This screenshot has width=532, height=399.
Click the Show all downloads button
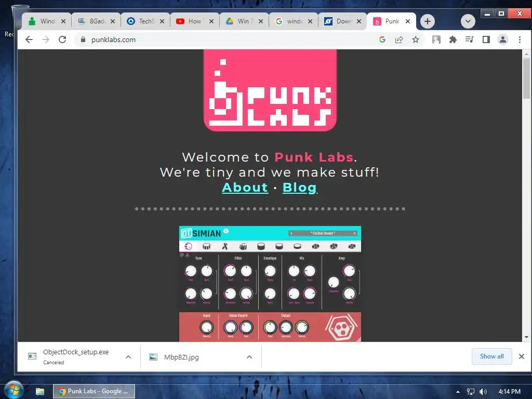click(x=491, y=356)
